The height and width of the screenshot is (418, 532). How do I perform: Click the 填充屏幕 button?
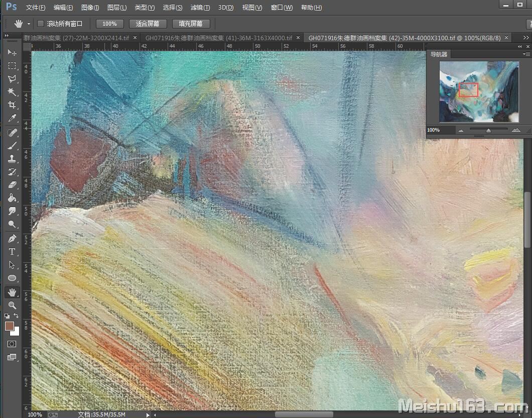click(191, 24)
